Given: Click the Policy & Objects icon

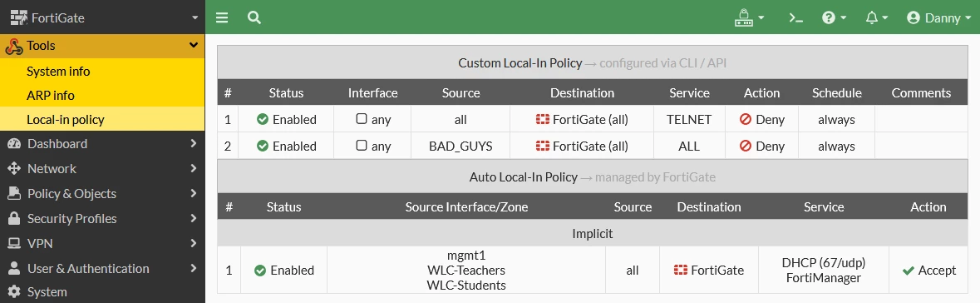Looking at the screenshot, I should point(14,193).
